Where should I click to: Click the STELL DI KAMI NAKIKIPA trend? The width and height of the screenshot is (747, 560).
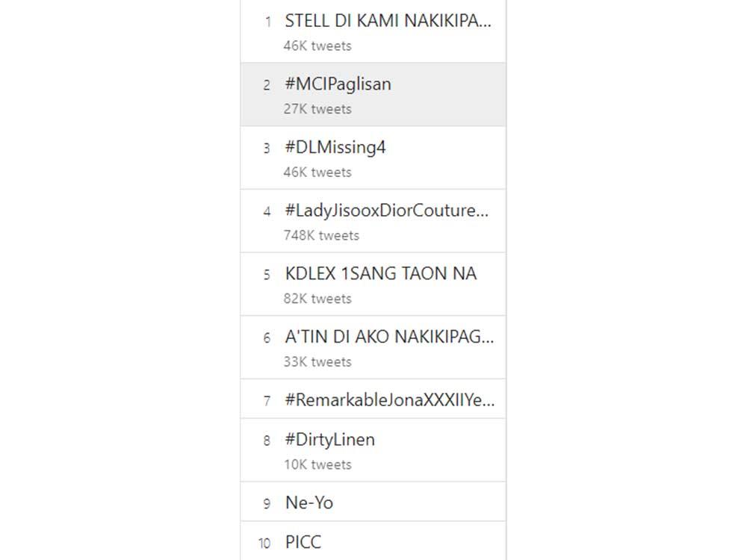pos(387,21)
